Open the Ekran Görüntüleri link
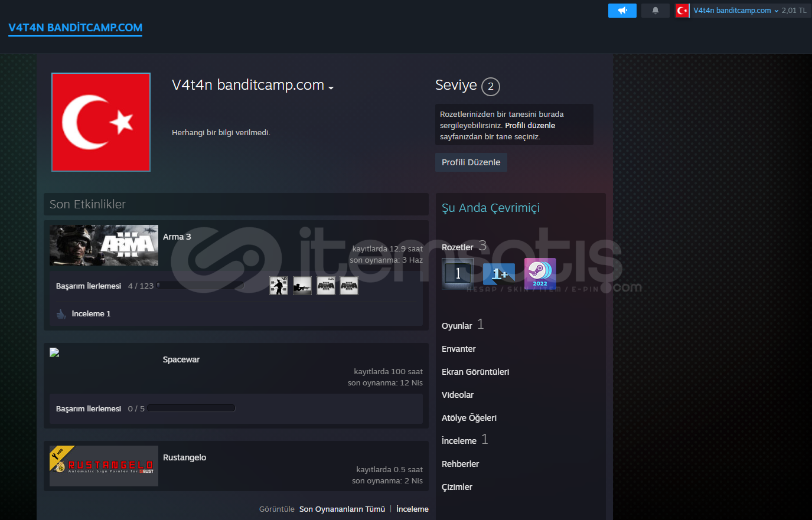812x520 pixels. [475, 372]
